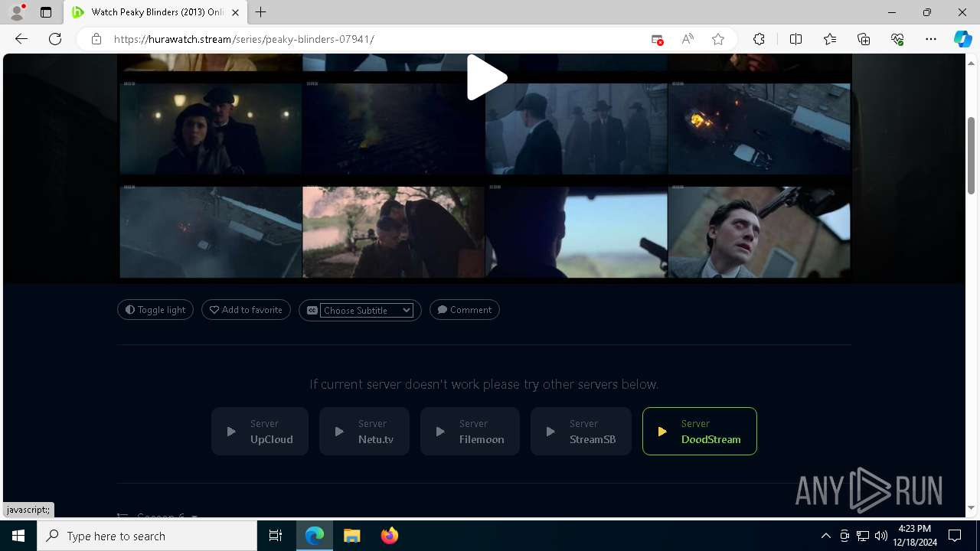Open network status tray icon
The height and width of the screenshot is (551, 980).
(863, 536)
